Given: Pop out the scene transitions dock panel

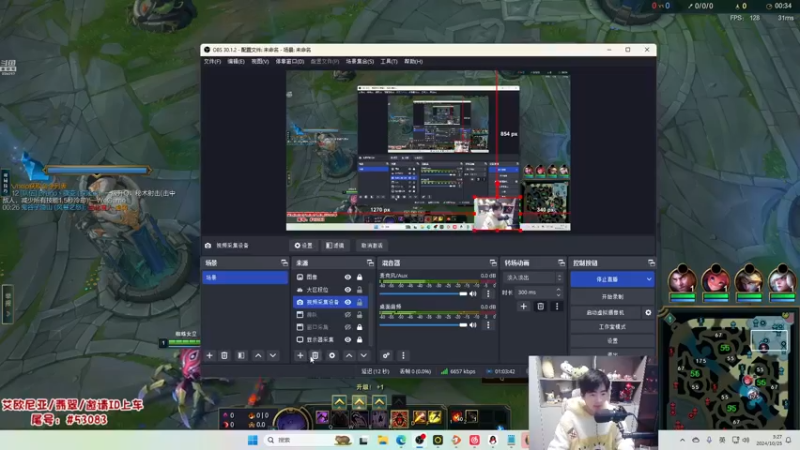Looking at the screenshot, I should click(x=561, y=263).
